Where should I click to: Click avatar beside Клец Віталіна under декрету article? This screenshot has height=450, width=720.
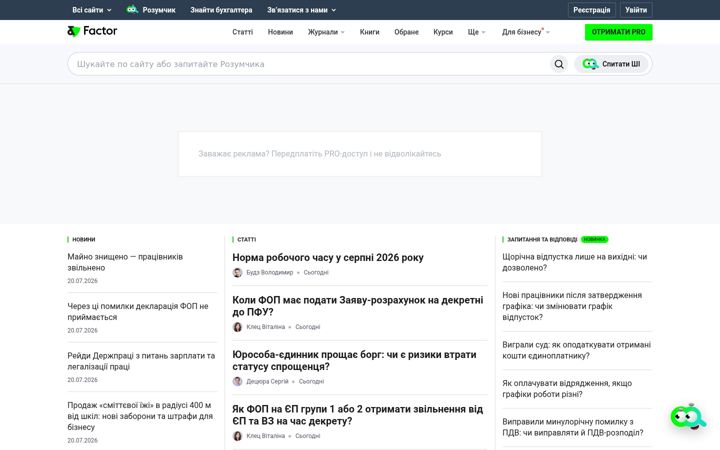[237, 436]
